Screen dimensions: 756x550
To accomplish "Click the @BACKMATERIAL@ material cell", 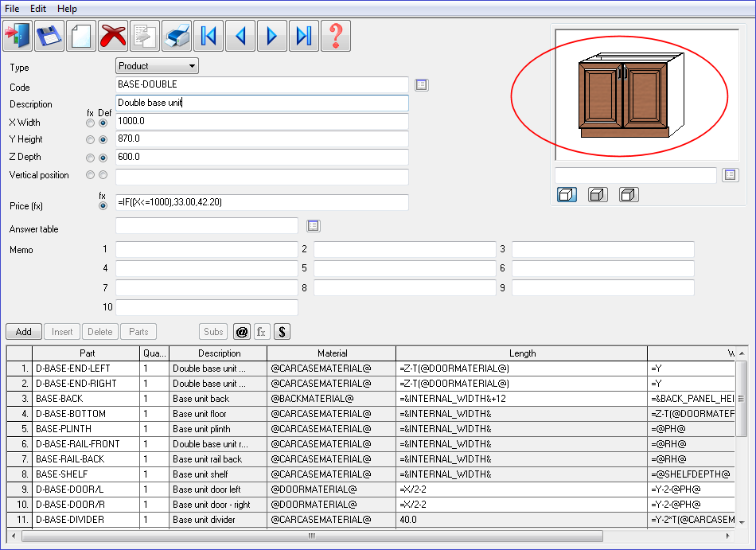I will pos(332,399).
